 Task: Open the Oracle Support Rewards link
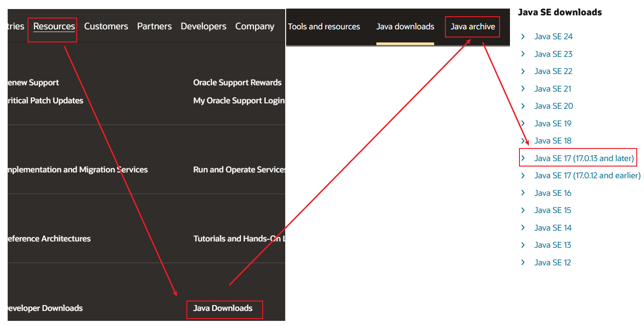[237, 83]
